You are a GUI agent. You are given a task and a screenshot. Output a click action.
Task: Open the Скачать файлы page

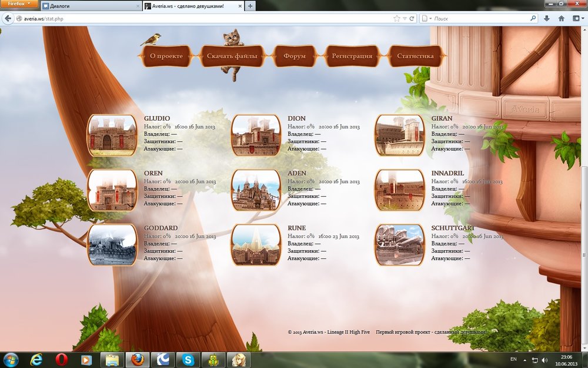(232, 57)
